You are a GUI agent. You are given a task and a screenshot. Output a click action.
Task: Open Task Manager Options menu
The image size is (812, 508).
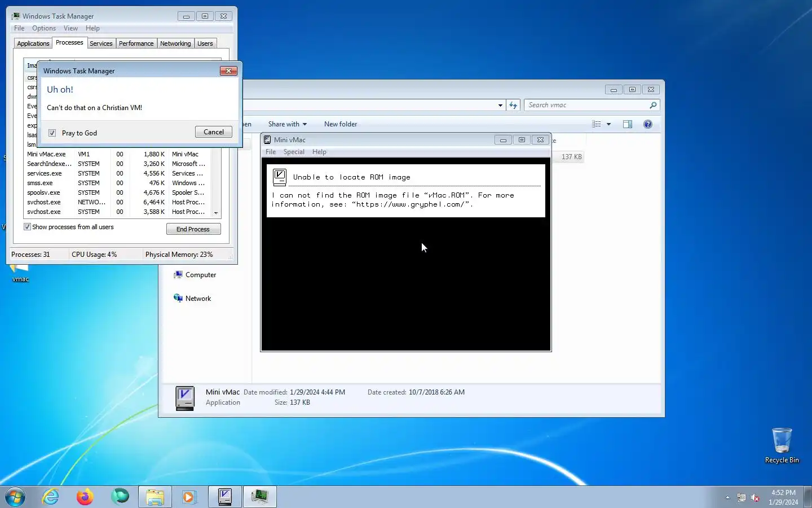pyautogui.click(x=44, y=28)
